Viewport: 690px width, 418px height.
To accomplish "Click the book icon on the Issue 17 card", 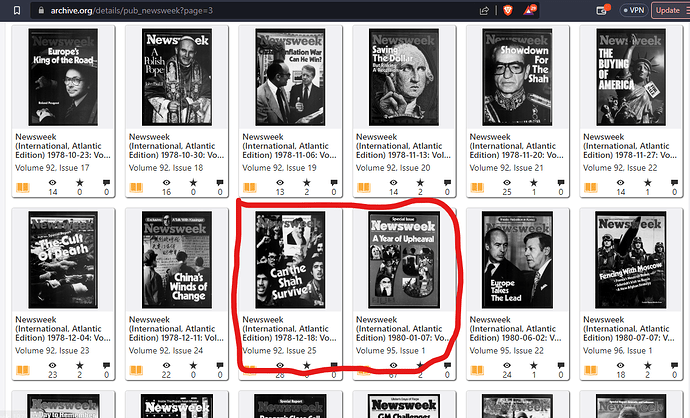I will (x=23, y=187).
